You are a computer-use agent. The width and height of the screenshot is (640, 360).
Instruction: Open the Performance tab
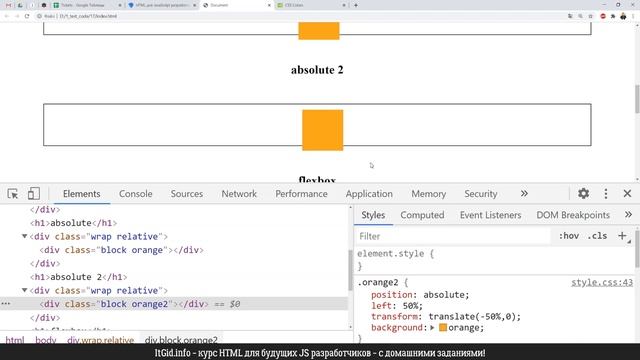tap(301, 194)
